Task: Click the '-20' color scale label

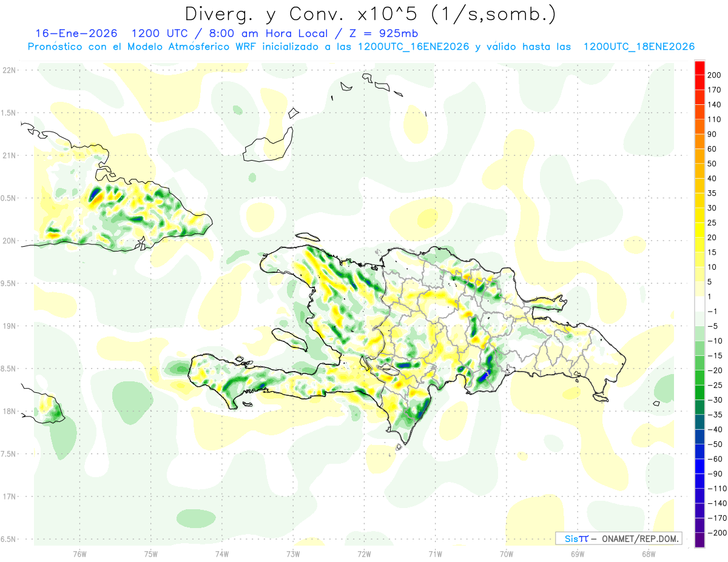Action: pyautogui.click(x=715, y=370)
